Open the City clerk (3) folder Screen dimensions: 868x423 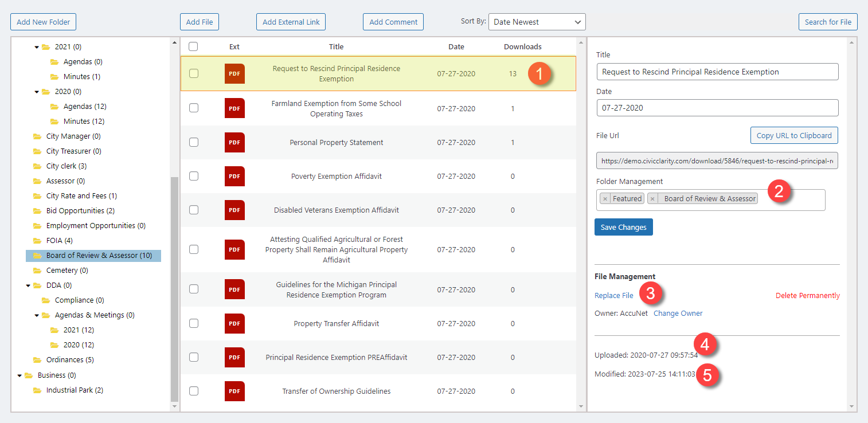(x=67, y=166)
